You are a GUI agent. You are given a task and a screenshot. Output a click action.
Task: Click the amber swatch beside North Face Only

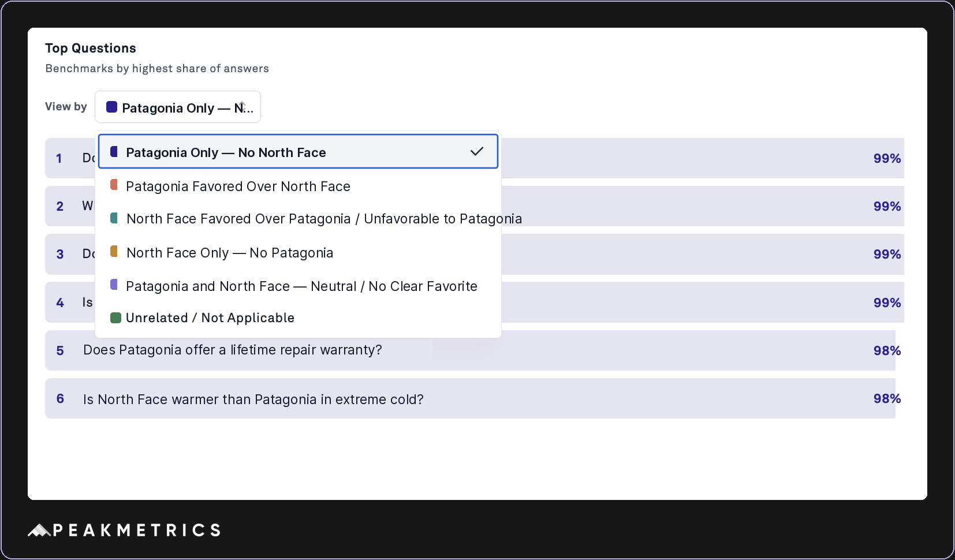(114, 251)
